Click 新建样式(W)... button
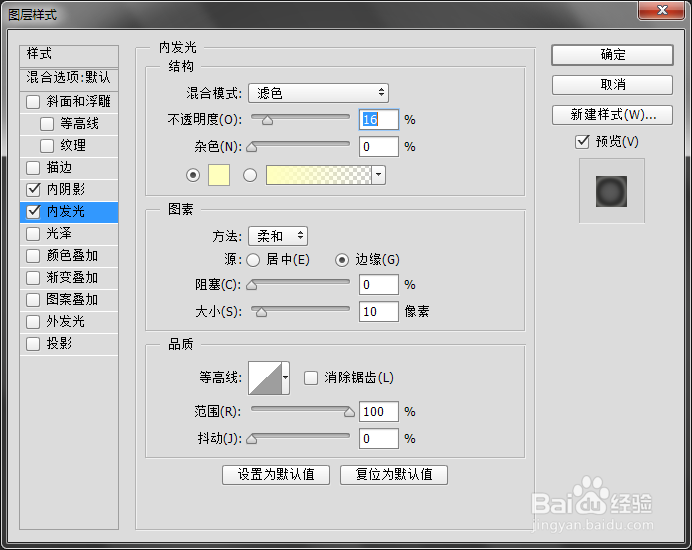692x550 pixels. 612,115
